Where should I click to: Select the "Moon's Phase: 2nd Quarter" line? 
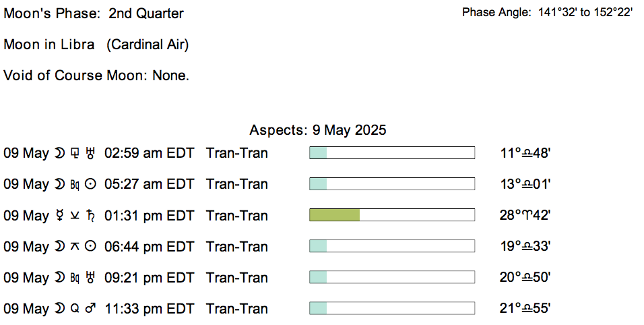94,13
